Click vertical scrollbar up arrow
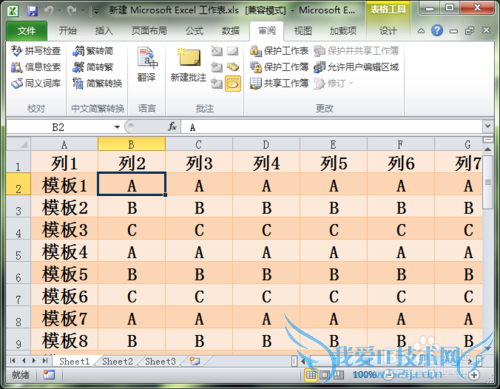500x389 pixels. (488, 149)
